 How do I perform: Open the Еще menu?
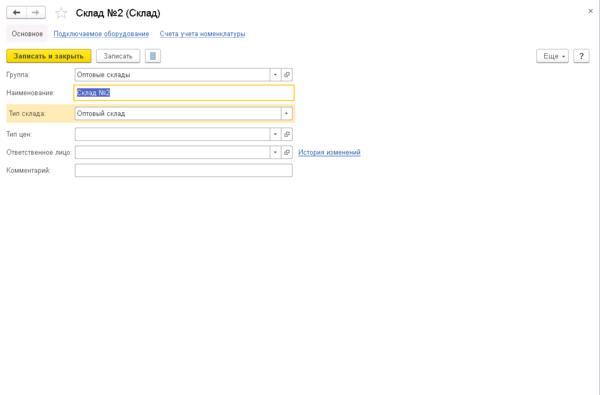pyautogui.click(x=553, y=56)
